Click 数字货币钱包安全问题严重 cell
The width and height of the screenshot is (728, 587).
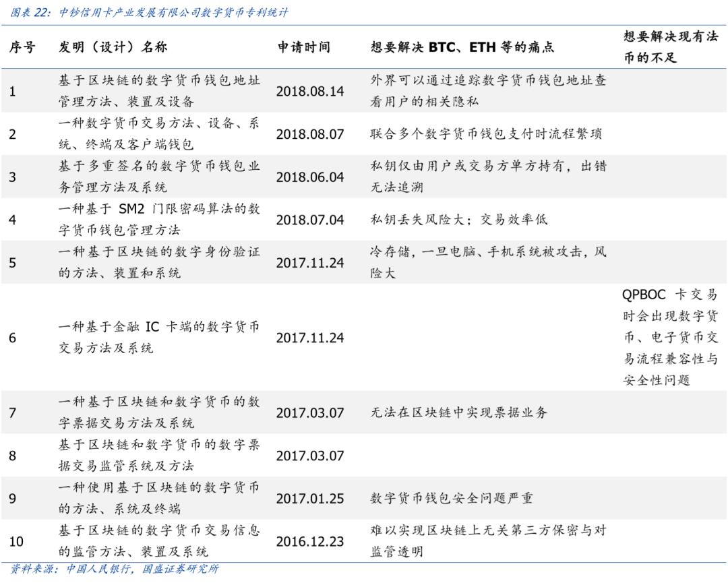coord(452,496)
